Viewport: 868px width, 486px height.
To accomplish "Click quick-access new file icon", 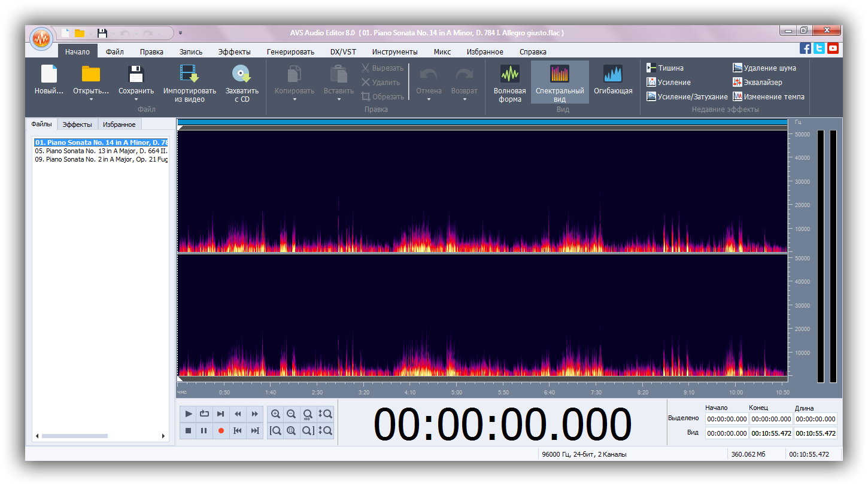I will point(65,33).
